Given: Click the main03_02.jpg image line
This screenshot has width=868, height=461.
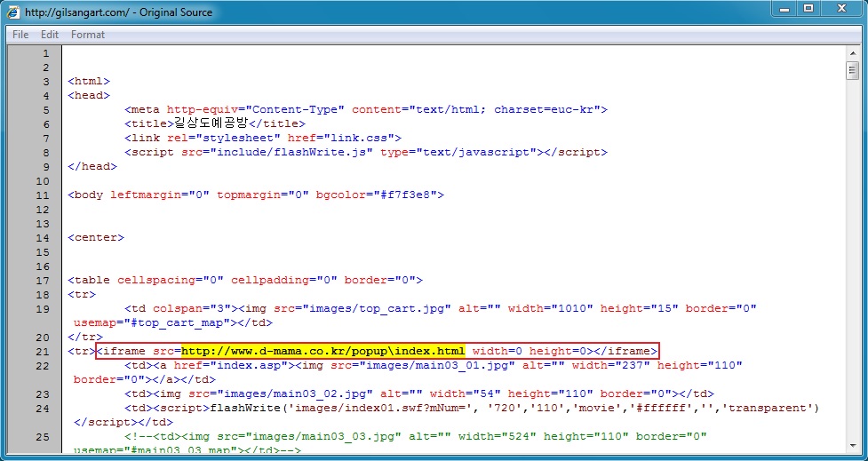Looking at the screenshot, I should 419,394.
